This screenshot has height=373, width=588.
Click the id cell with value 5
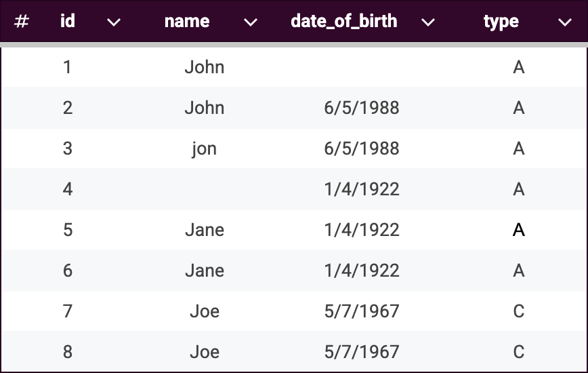[x=67, y=230]
